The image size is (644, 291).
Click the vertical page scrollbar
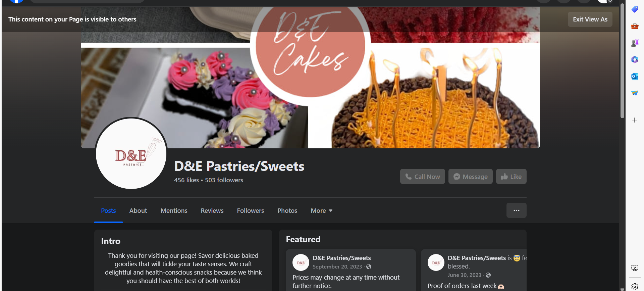622,60
